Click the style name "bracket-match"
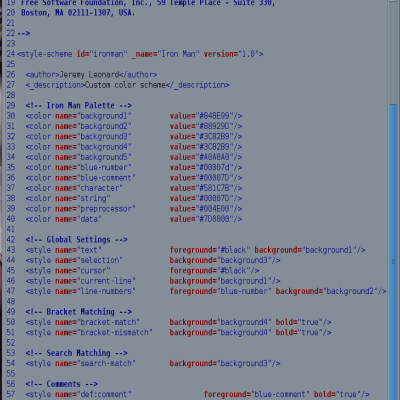 tap(98, 322)
